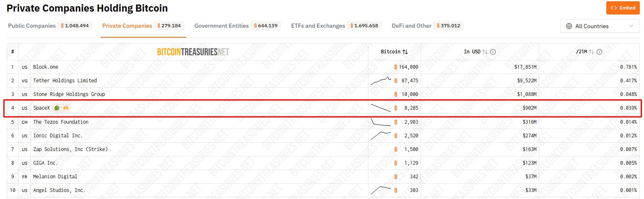This screenshot has width=644, height=199.
Task: Click the binoculars badge next to SpaceX
Action: (x=65, y=108)
